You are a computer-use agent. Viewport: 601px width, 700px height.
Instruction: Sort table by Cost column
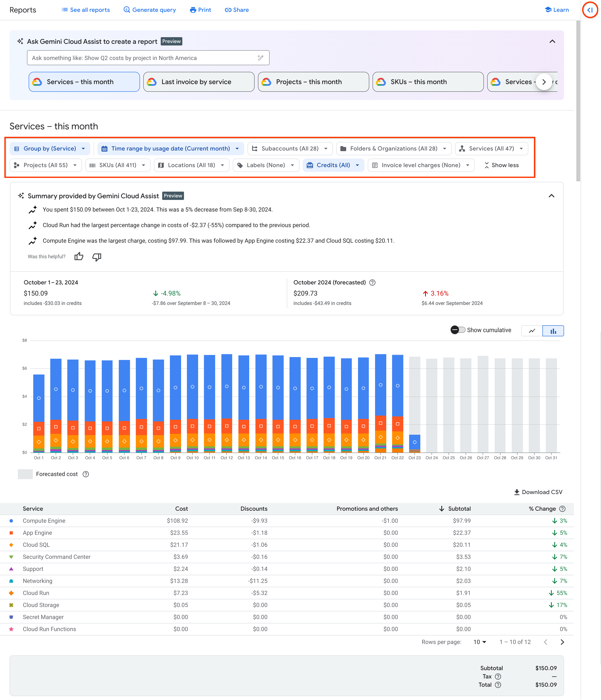pyautogui.click(x=182, y=508)
